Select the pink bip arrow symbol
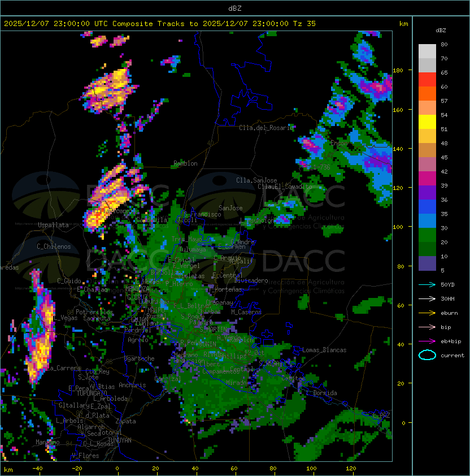 click(427, 327)
